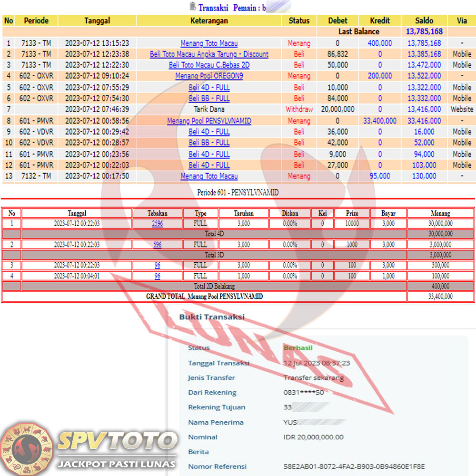Click the 2596 tebakan number link
The image size is (476, 476).
click(x=157, y=224)
